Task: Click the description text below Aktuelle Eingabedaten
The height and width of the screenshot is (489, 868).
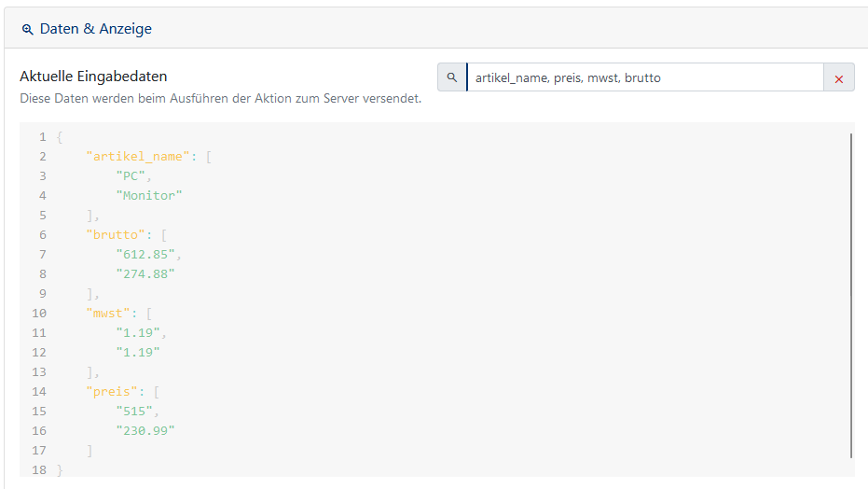Action: [221, 99]
